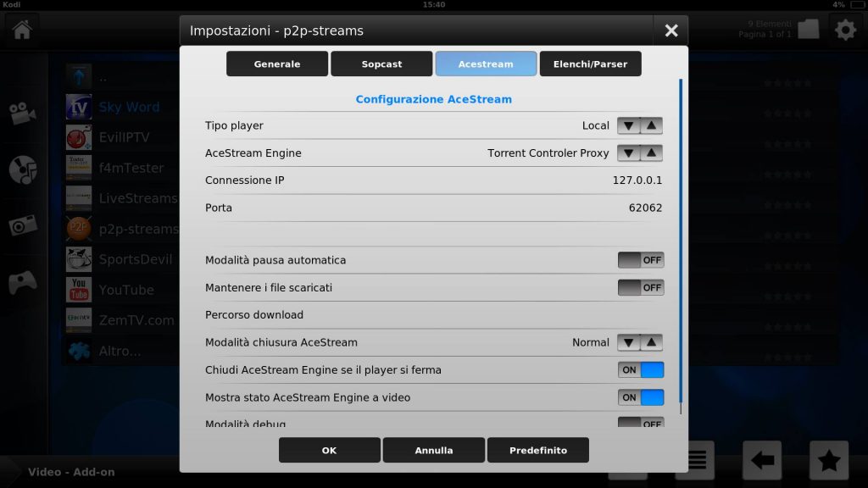This screenshot has height=488, width=868.
Task: Click the clock showing 15:40
Action: tap(434, 4)
